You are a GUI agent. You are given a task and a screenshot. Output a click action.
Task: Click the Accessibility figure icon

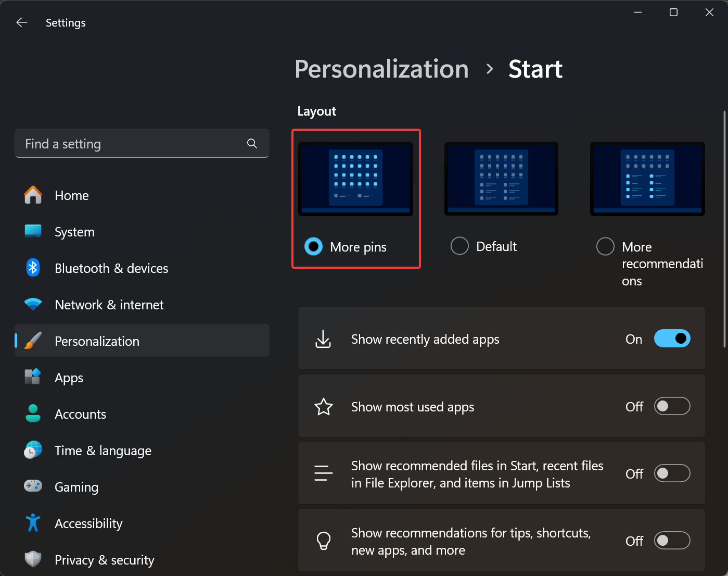point(33,523)
